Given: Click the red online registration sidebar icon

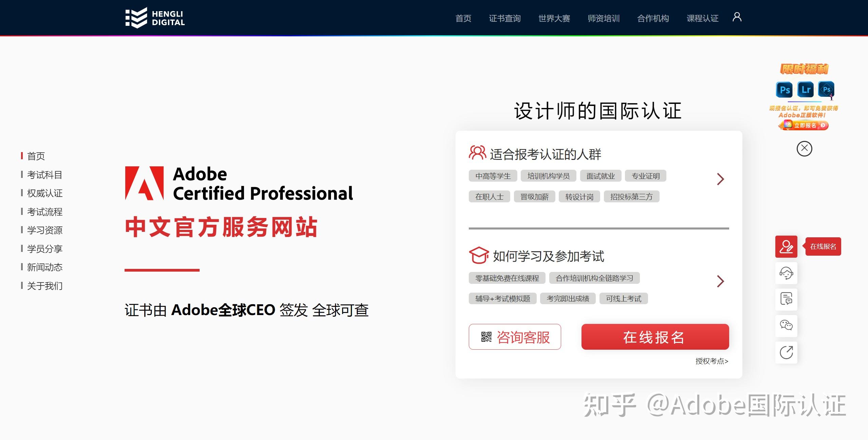Looking at the screenshot, I should pos(786,247).
